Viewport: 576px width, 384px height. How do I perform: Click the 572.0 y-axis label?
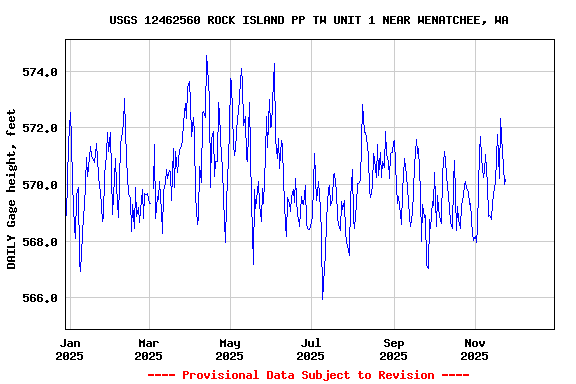40,128
